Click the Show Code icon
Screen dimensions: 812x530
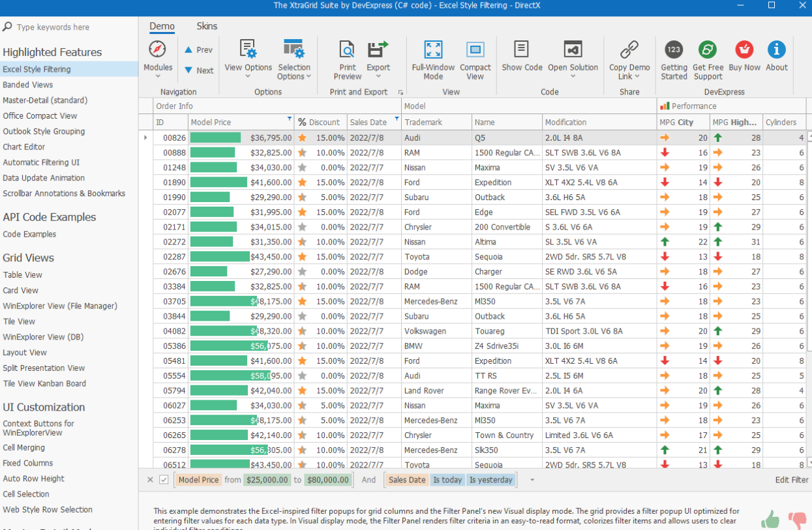click(522, 50)
